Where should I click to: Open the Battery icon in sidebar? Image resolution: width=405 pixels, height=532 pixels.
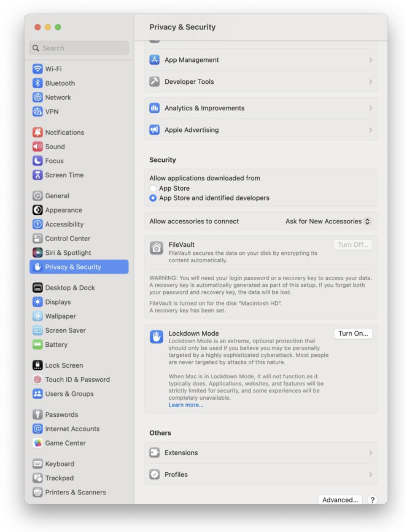[37, 345]
